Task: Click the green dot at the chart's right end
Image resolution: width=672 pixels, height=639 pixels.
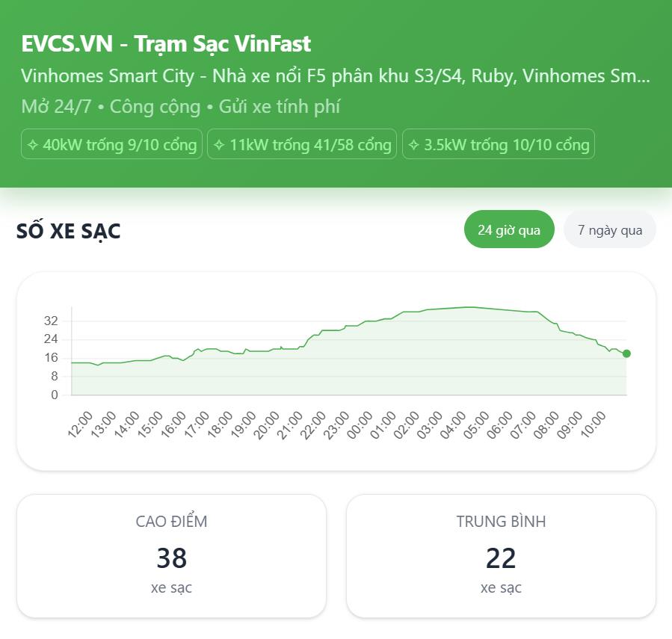Action: pyautogui.click(x=625, y=353)
